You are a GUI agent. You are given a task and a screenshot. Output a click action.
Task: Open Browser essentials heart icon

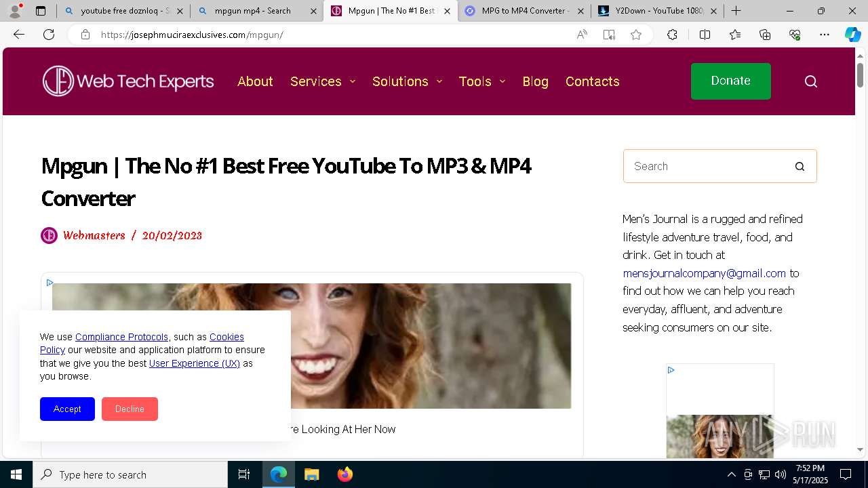[x=795, y=35]
